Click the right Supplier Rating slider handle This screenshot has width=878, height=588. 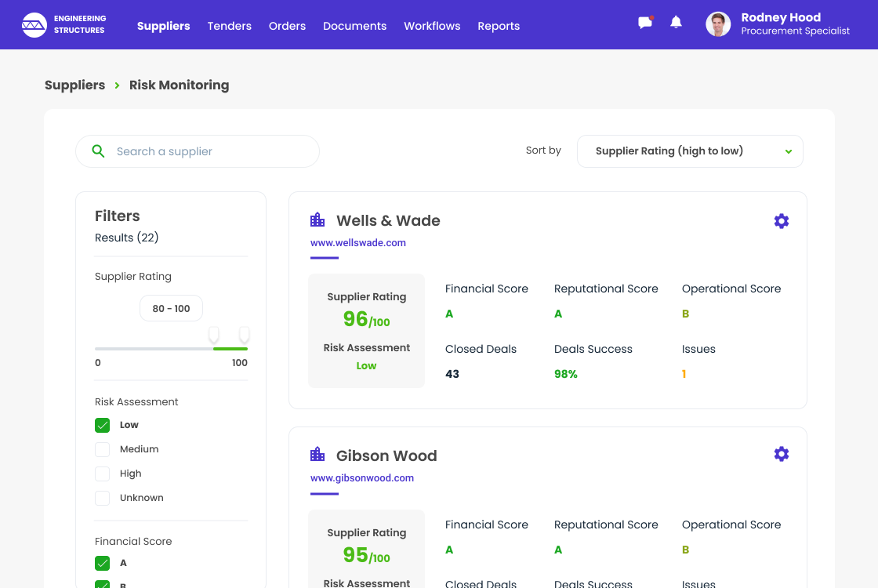[x=244, y=336]
